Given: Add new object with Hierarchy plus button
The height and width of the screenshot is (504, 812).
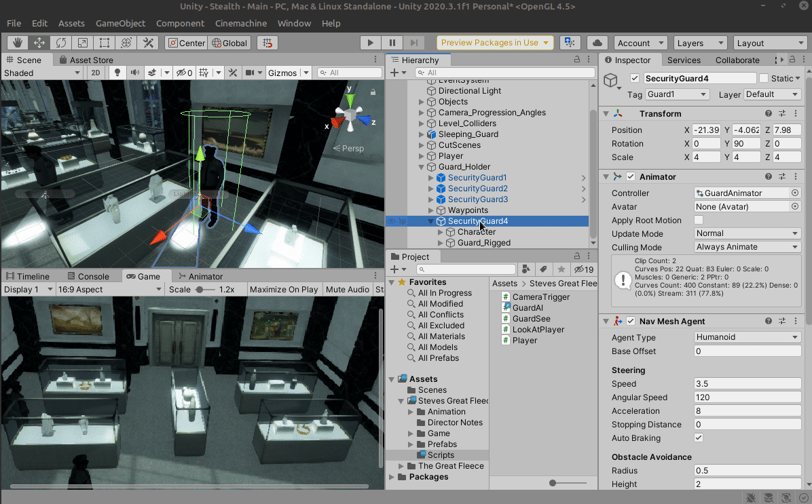Looking at the screenshot, I should tap(394, 73).
